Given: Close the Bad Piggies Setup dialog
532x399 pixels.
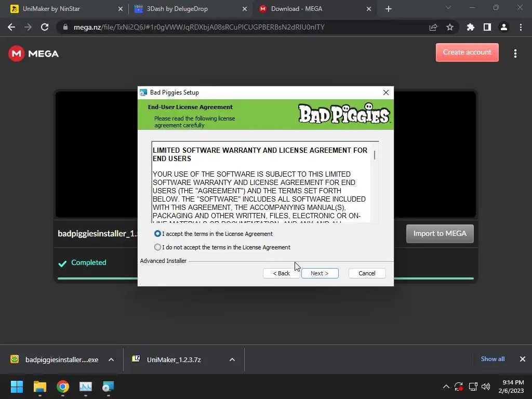Looking at the screenshot, I should pyautogui.click(x=386, y=92).
